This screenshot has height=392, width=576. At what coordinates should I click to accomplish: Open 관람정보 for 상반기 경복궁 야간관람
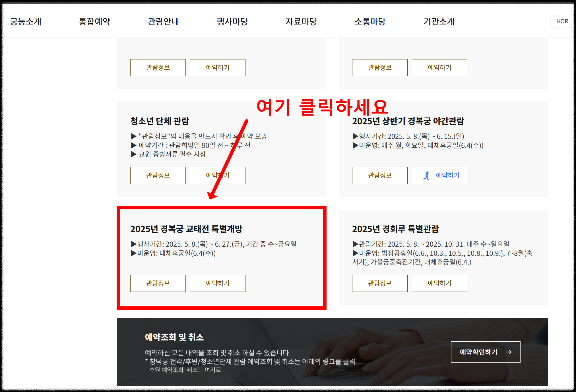coord(380,176)
